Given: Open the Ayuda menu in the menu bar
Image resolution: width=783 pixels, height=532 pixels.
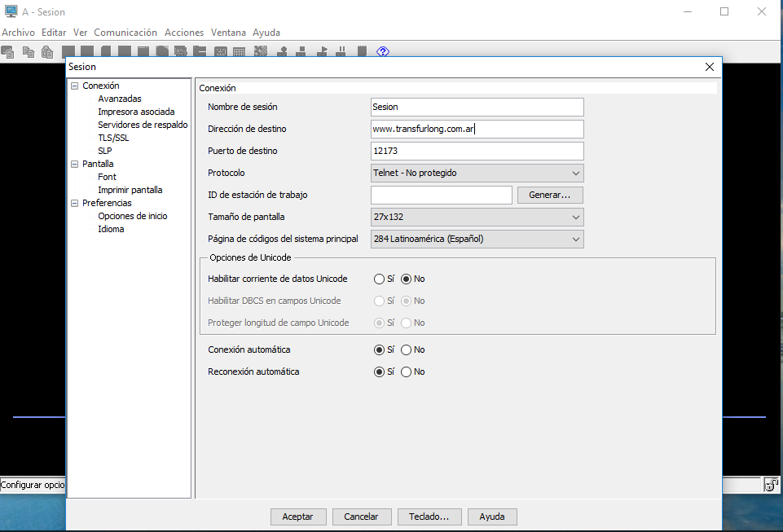Looking at the screenshot, I should pyautogui.click(x=266, y=33).
